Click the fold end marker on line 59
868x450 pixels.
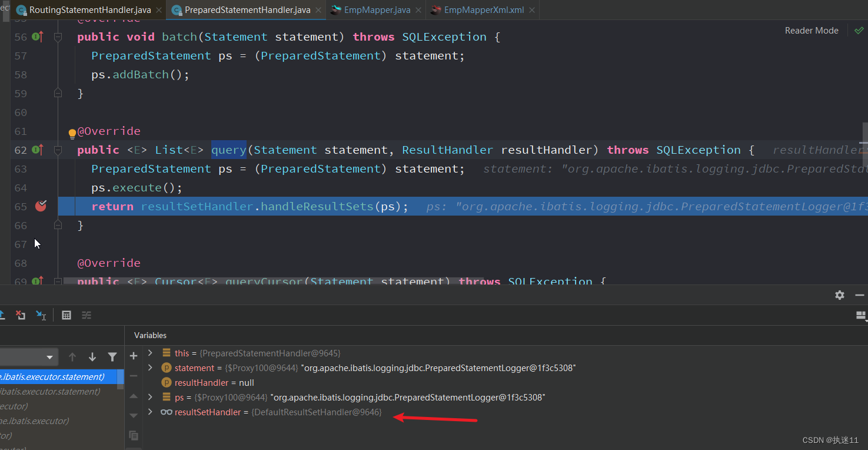click(x=58, y=93)
